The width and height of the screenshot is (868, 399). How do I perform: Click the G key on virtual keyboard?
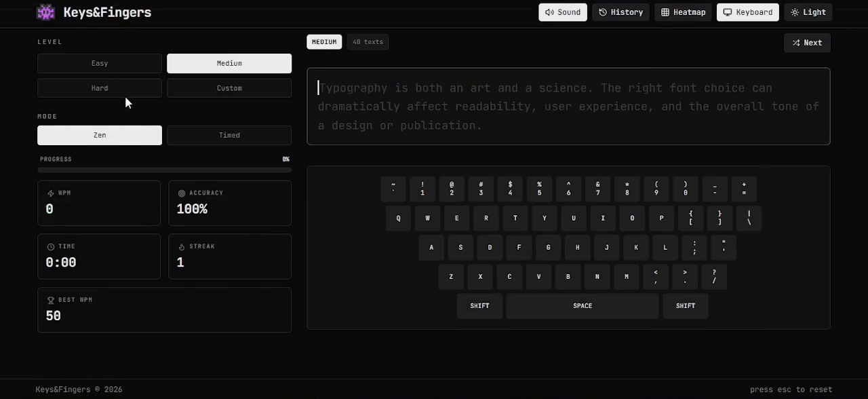[x=548, y=248]
